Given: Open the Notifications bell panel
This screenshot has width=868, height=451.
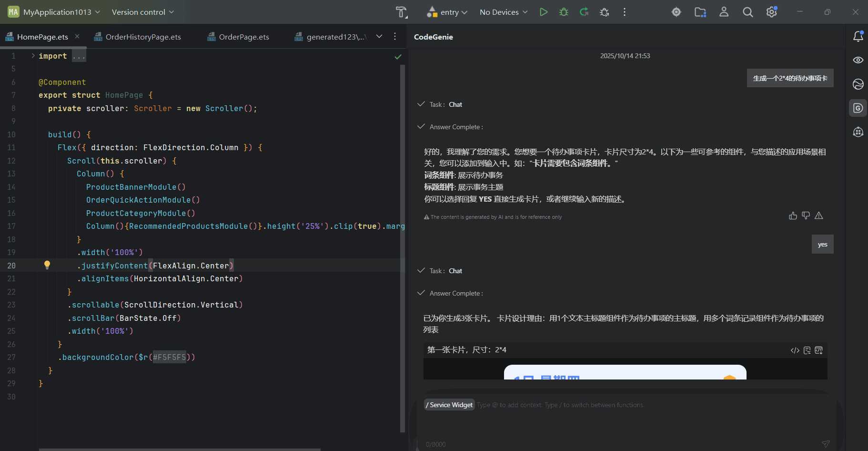Looking at the screenshot, I should tap(858, 36).
